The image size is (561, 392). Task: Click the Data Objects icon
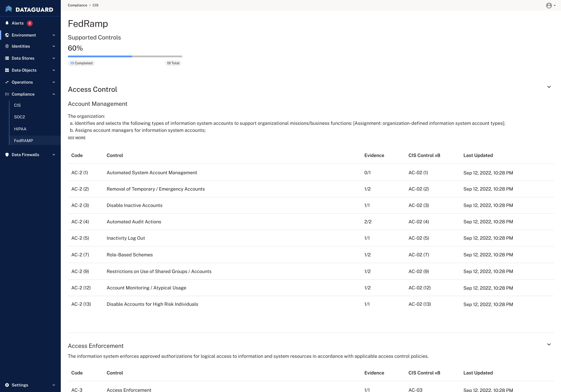click(x=7, y=70)
